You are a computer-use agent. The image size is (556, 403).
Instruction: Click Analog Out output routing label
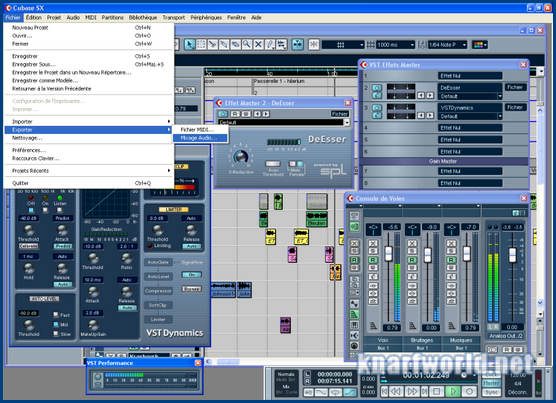click(x=506, y=336)
